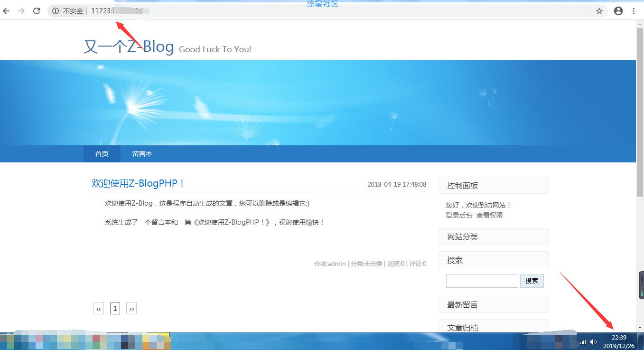Click the browser forward arrow
Viewport: 644px width, 350px height.
21,11
